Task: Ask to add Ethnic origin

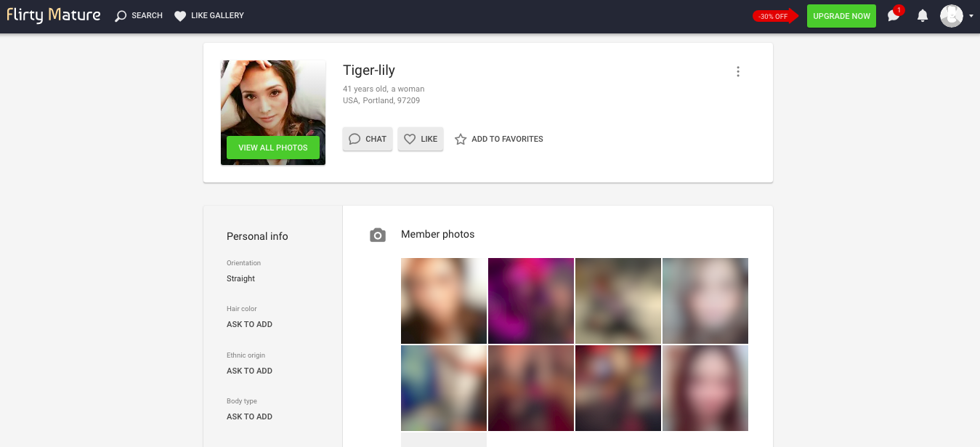Action: point(249,371)
